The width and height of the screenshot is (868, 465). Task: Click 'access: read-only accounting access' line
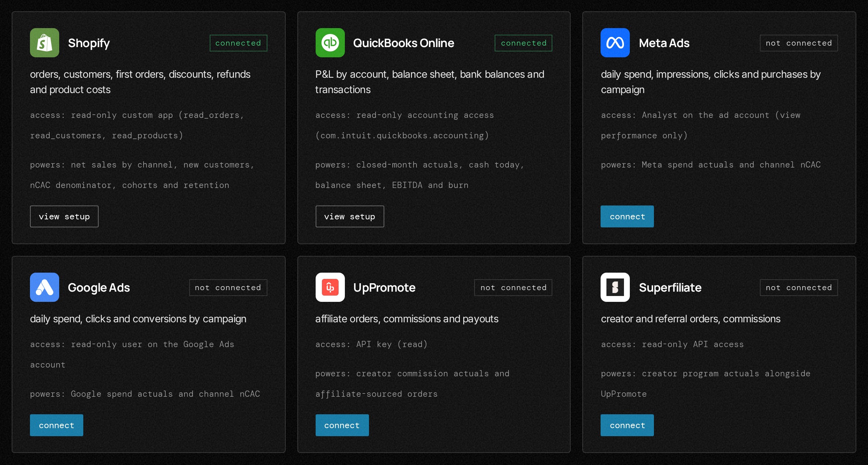pos(404,125)
